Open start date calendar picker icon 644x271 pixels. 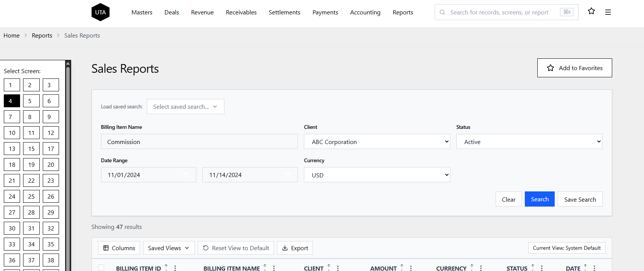(186, 175)
